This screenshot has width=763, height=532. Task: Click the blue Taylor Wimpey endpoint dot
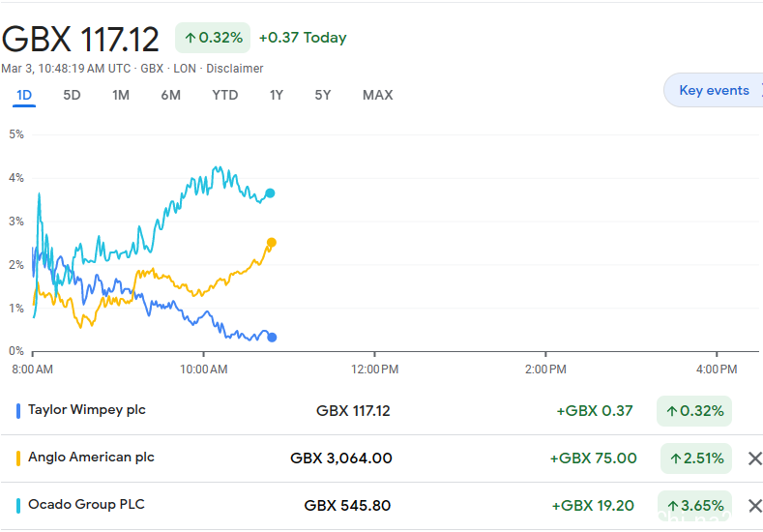click(272, 338)
